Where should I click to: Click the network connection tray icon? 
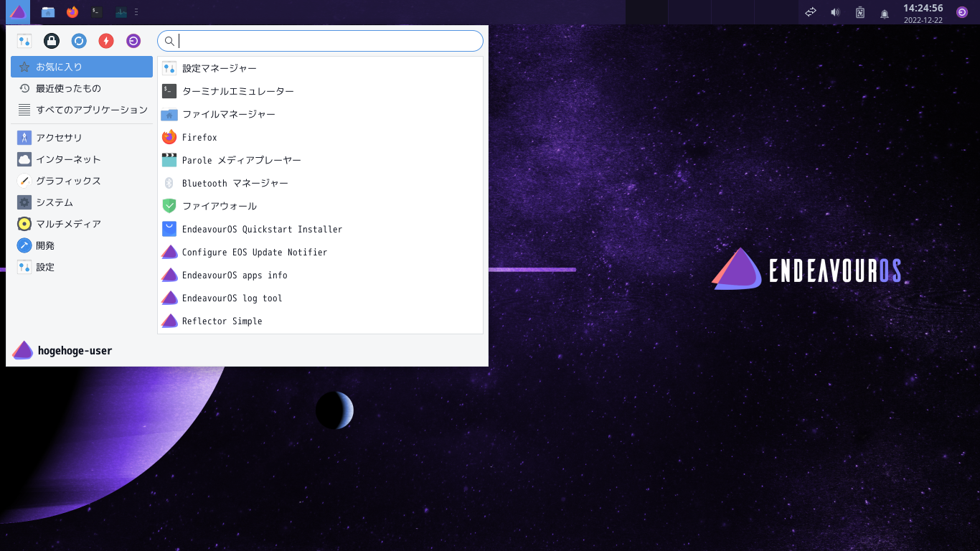pyautogui.click(x=811, y=11)
